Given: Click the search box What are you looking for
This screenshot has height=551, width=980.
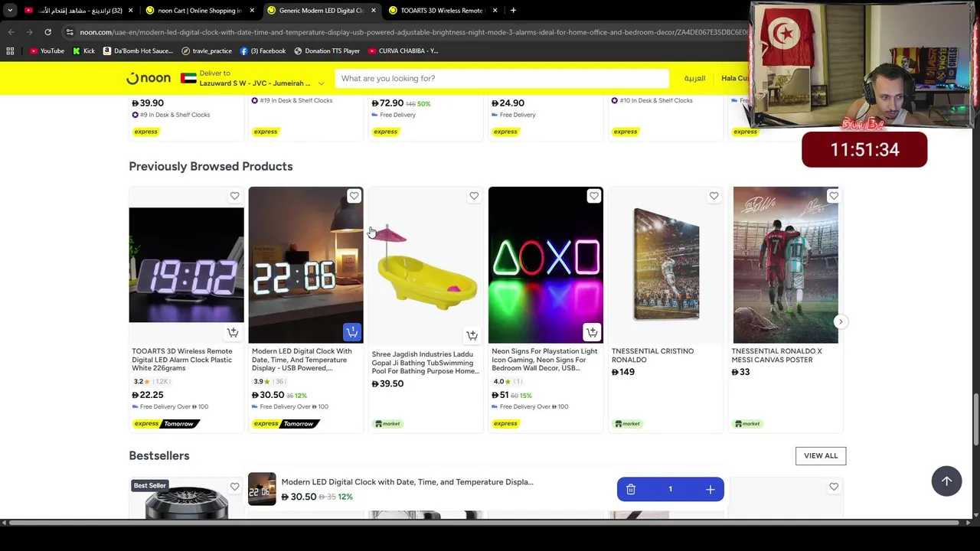Looking at the screenshot, I should pos(501,78).
